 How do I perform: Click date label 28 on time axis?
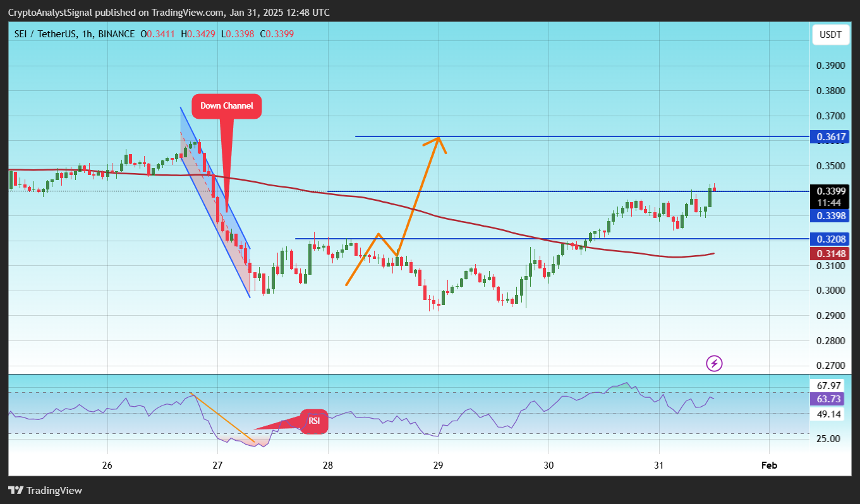tap(328, 465)
